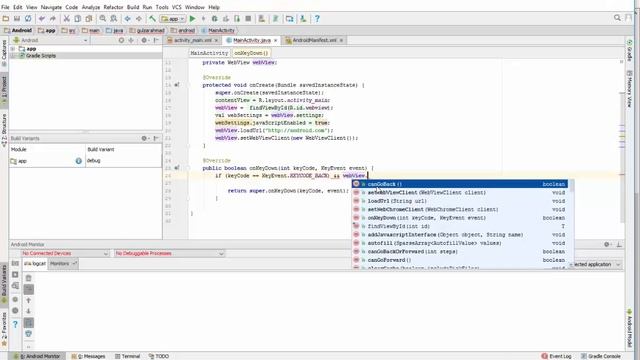Screen dimensions: 640x360
Task: Click the Copy icon in toolbar
Action: (x=78, y=19)
